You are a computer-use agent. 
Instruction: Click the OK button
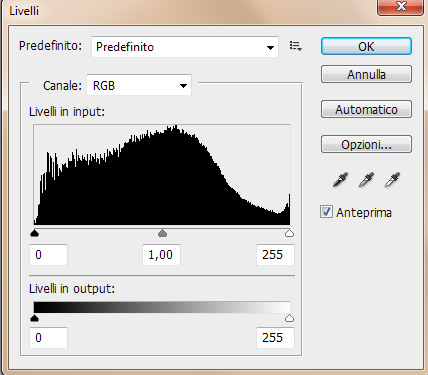[x=366, y=46]
